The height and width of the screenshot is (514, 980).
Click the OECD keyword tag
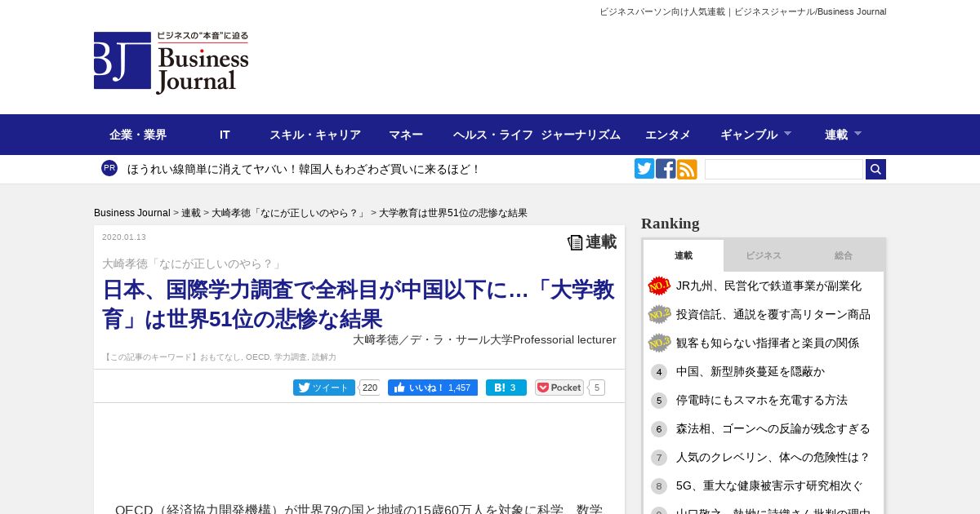click(257, 357)
